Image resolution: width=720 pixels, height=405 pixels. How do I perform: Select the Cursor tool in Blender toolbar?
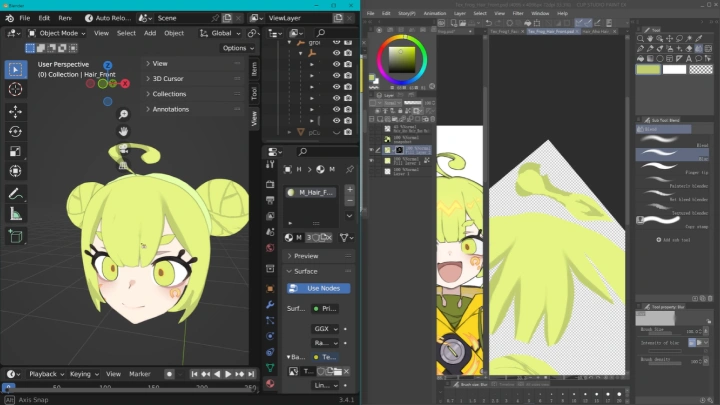coord(15,89)
